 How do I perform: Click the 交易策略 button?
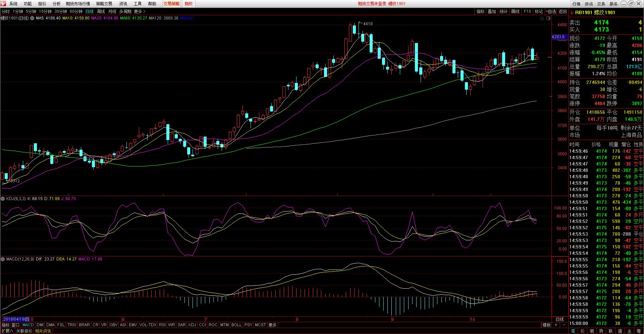click(171, 4)
